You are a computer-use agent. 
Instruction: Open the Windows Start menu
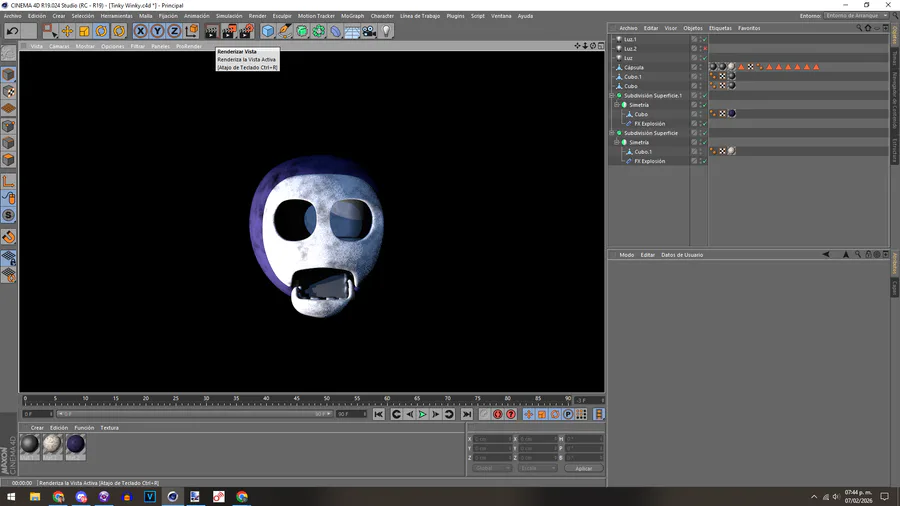(x=11, y=496)
